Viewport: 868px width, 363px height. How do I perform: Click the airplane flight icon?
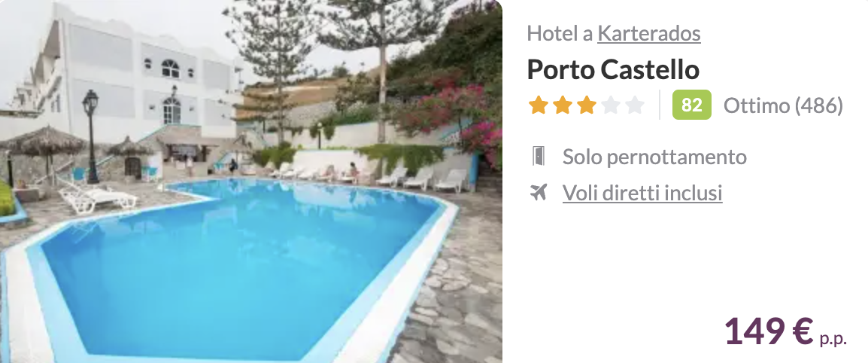tap(538, 192)
